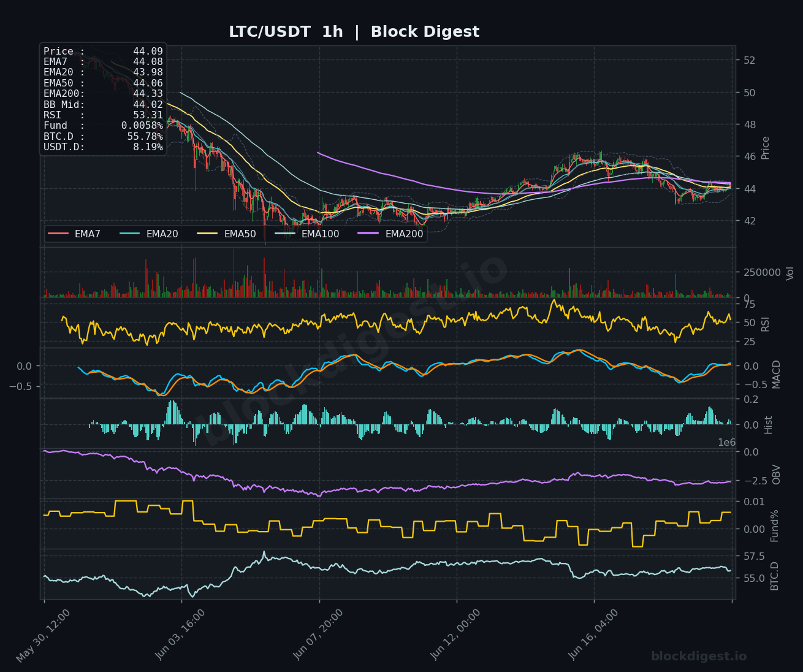This screenshot has height=672, width=803.
Task: Click the Jun 12, 00:00 date tick
Action: (456, 634)
